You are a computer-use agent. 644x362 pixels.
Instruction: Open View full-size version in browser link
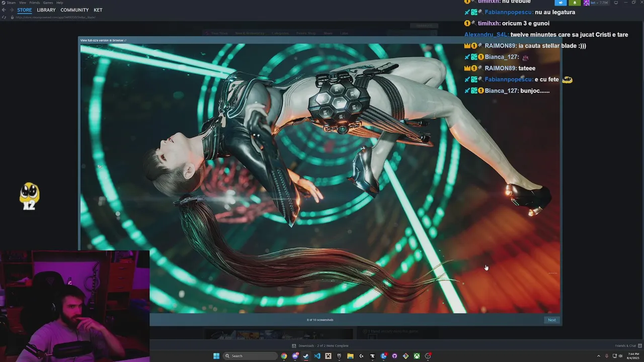pos(103,40)
